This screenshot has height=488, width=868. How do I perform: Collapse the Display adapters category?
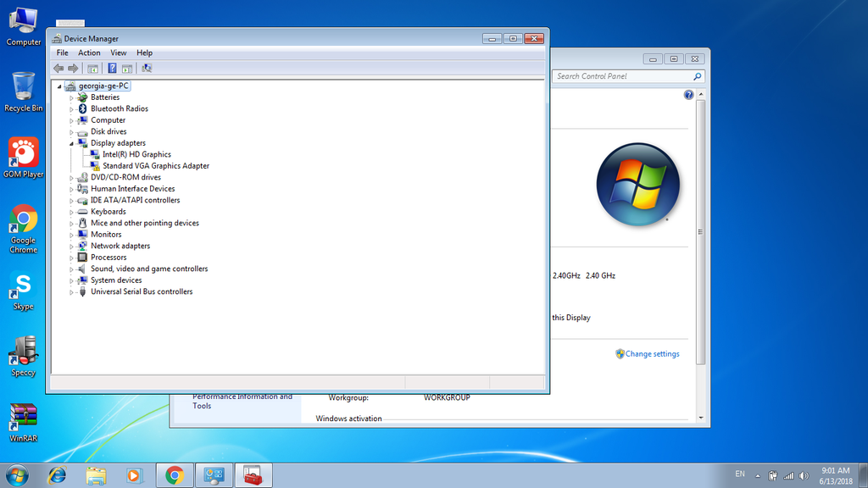(72, 143)
